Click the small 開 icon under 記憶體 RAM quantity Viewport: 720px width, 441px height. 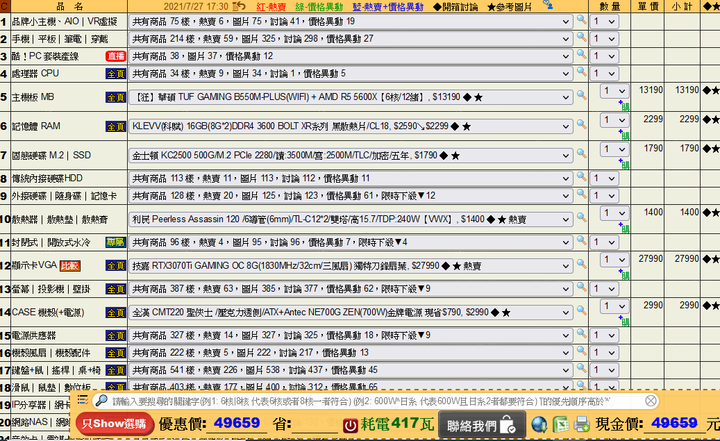point(624,134)
